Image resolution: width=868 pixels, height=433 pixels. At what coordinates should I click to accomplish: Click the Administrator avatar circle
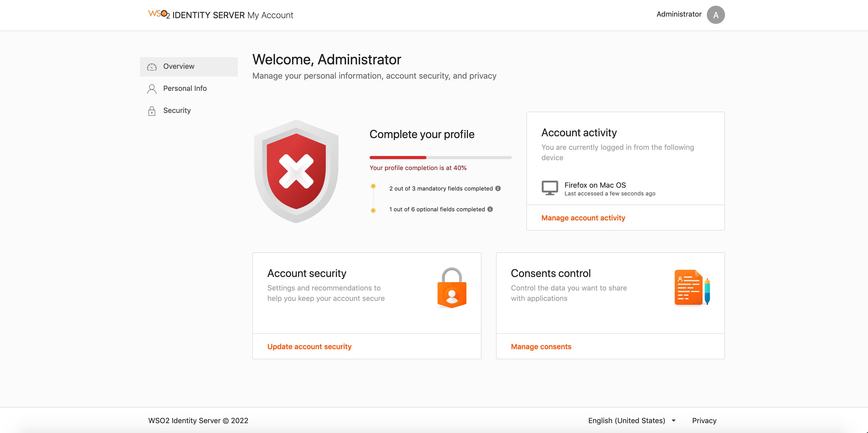(x=715, y=15)
